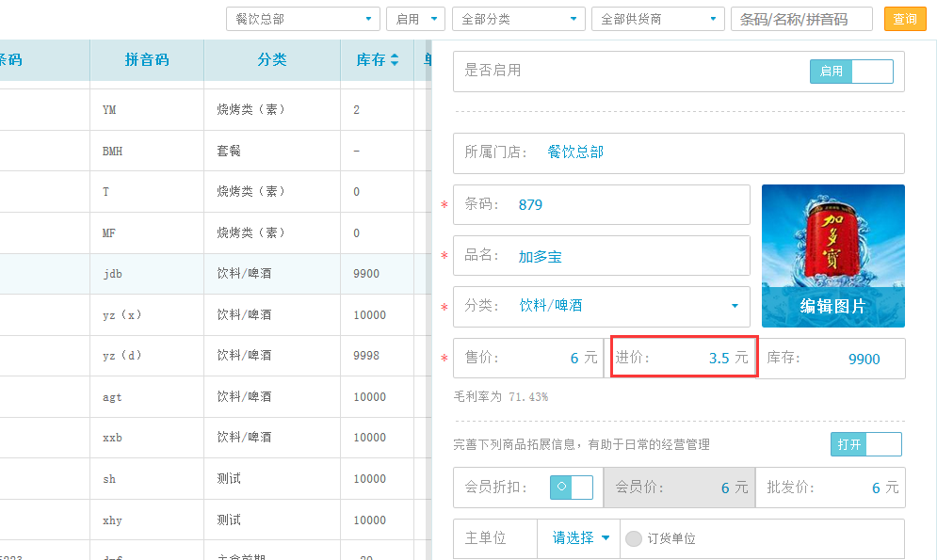Select the table row with code xhy
Image resolution: width=937 pixels, height=560 pixels.
tap(215, 520)
